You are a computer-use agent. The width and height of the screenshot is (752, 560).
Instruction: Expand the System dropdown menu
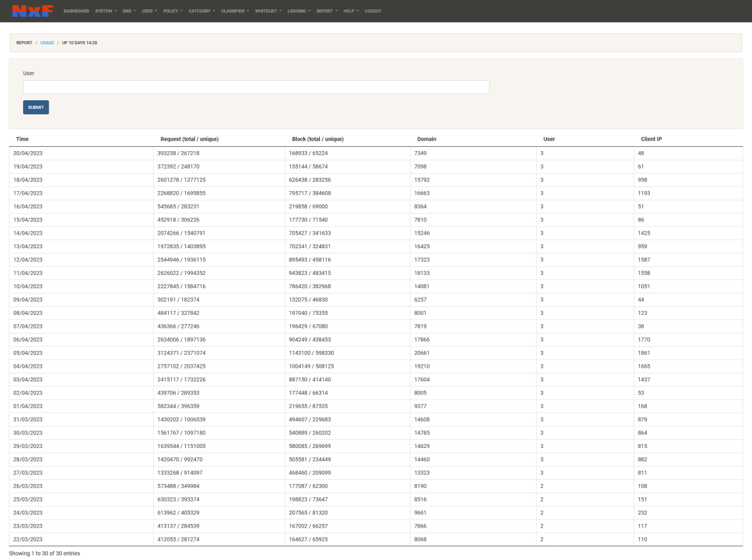click(106, 11)
